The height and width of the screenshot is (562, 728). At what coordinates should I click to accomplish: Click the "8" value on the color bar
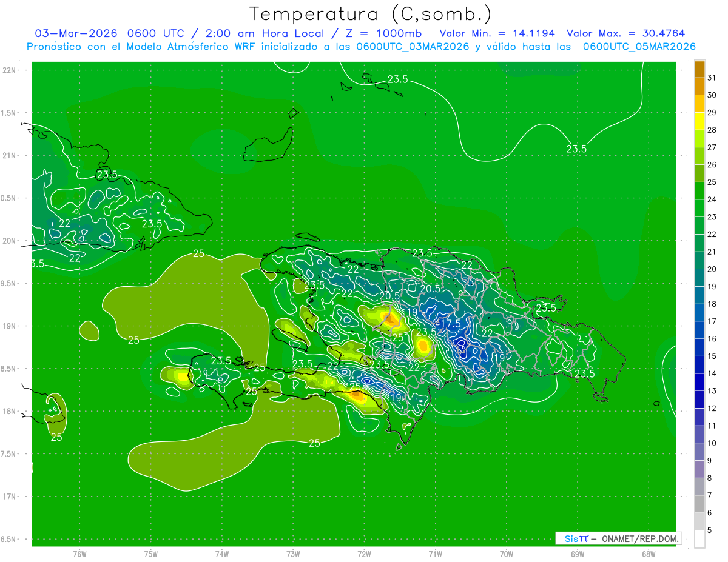[x=709, y=478]
